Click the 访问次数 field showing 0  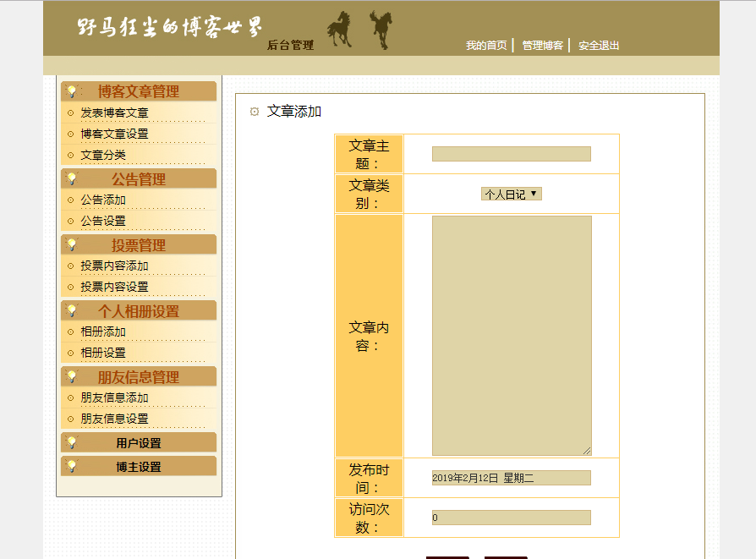(511, 518)
